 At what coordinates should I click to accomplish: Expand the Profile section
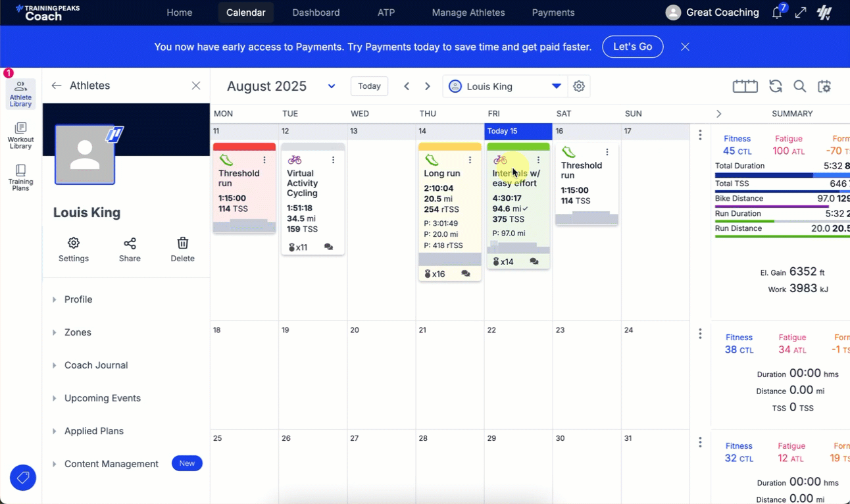tap(78, 299)
